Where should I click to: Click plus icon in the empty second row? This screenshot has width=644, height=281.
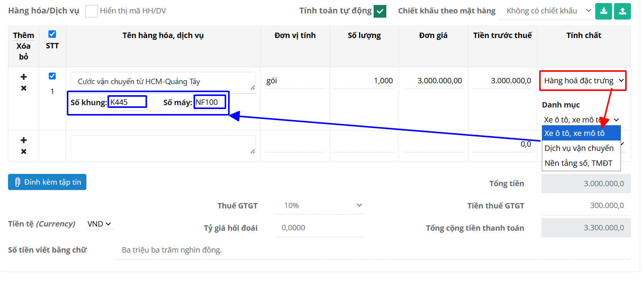pos(23,140)
